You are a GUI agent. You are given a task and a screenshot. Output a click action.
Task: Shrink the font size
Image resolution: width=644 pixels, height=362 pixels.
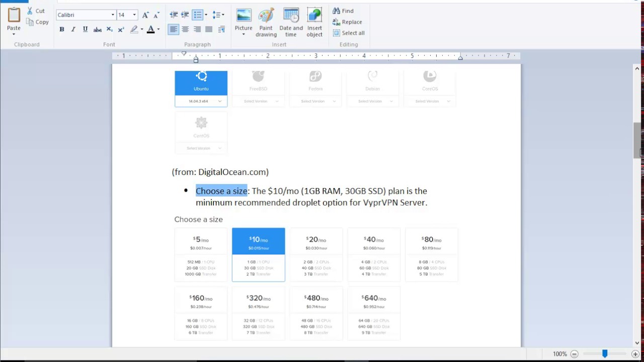pos(157,15)
